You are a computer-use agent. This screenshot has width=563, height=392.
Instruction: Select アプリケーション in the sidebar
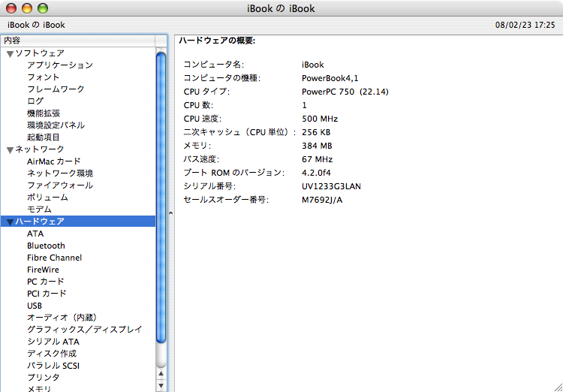pos(60,65)
